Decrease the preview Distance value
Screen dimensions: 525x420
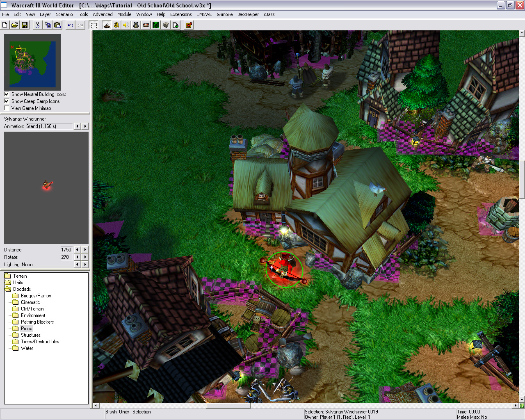(x=77, y=249)
